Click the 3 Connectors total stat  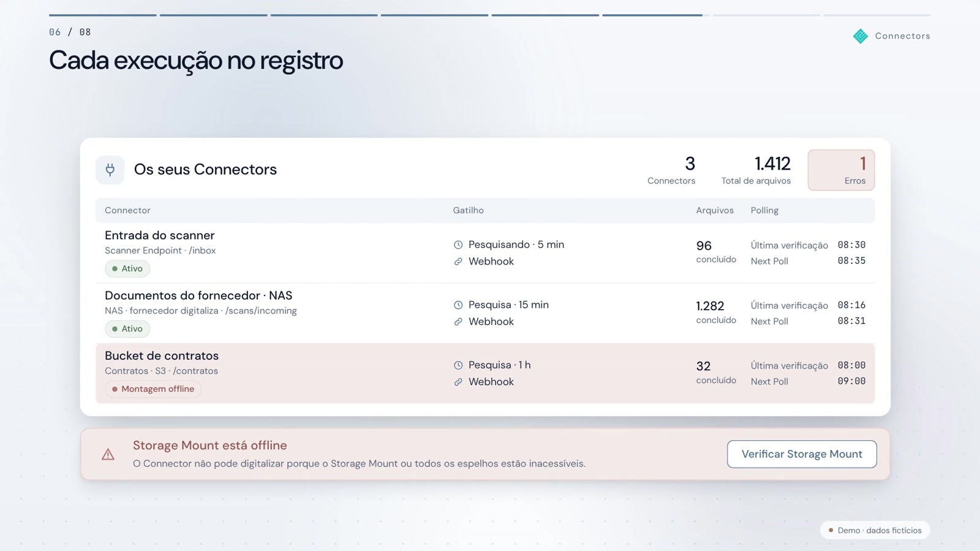tap(671, 170)
